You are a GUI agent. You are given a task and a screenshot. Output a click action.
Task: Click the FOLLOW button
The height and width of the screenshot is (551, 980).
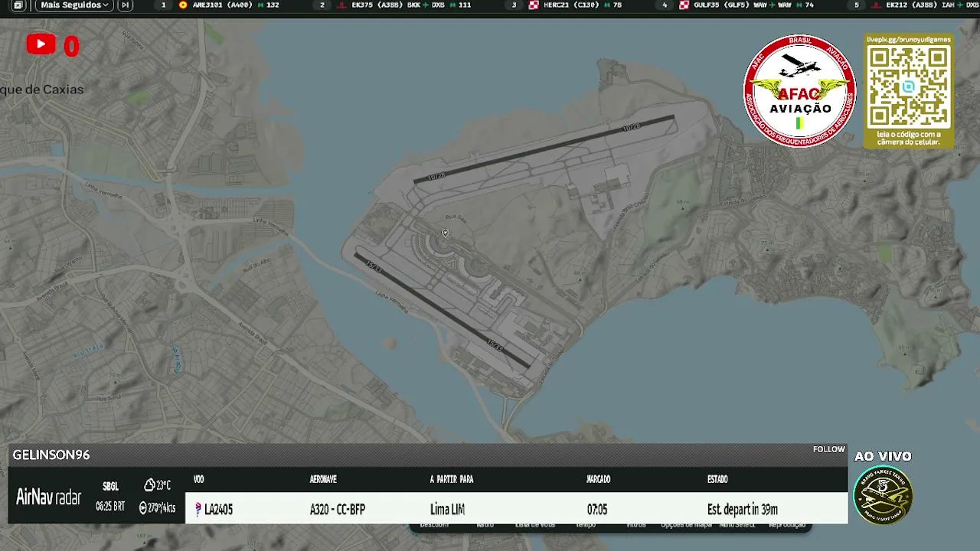click(829, 449)
